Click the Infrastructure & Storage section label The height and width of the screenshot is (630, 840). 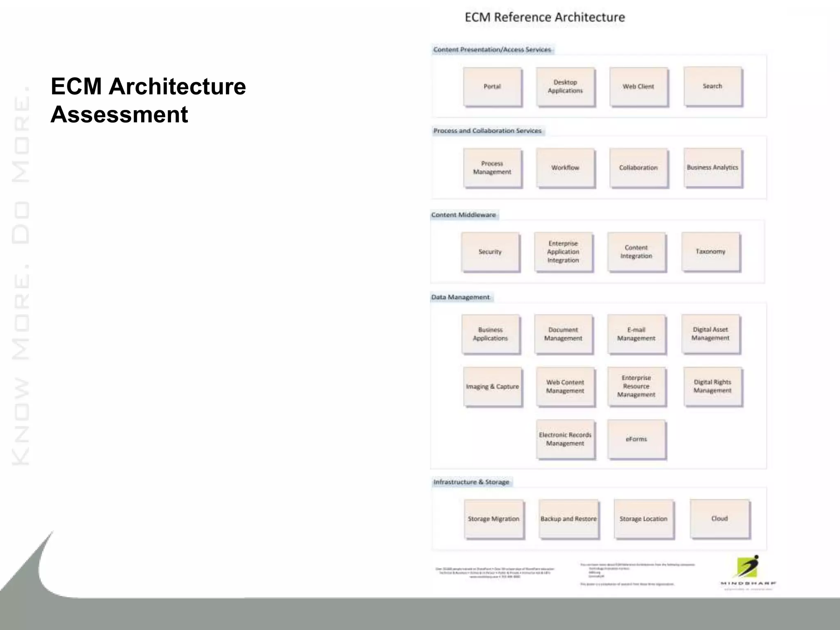pyautogui.click(x=471, y=482)
